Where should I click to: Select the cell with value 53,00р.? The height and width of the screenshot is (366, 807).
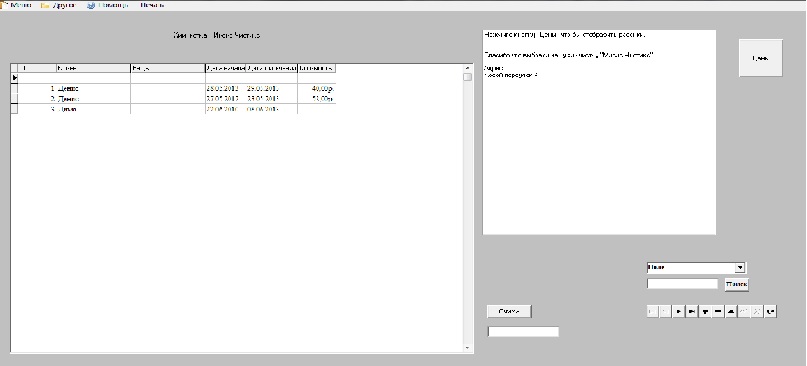(317, 99)
